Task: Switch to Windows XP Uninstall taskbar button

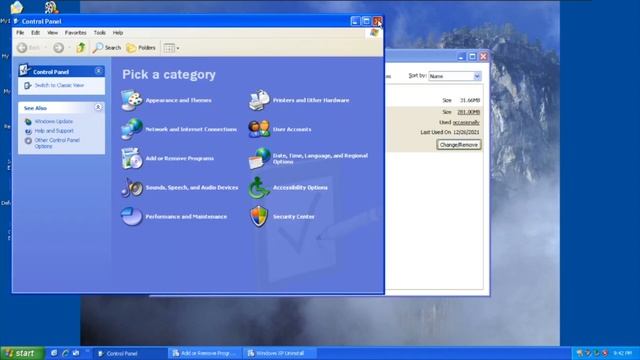Action: [280, 353]
